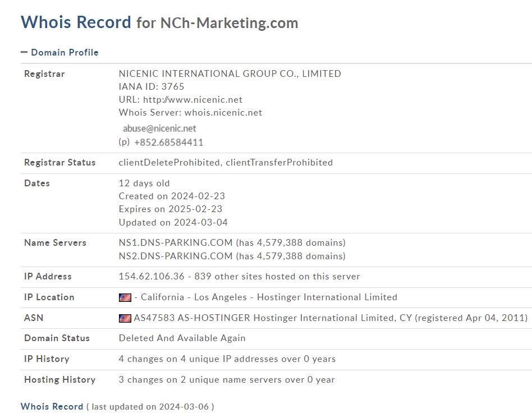Click the 154.62.106.36 IP address value
Image resolution: width=532 pixels, height=413 pixels.
[x=152, y=277]
